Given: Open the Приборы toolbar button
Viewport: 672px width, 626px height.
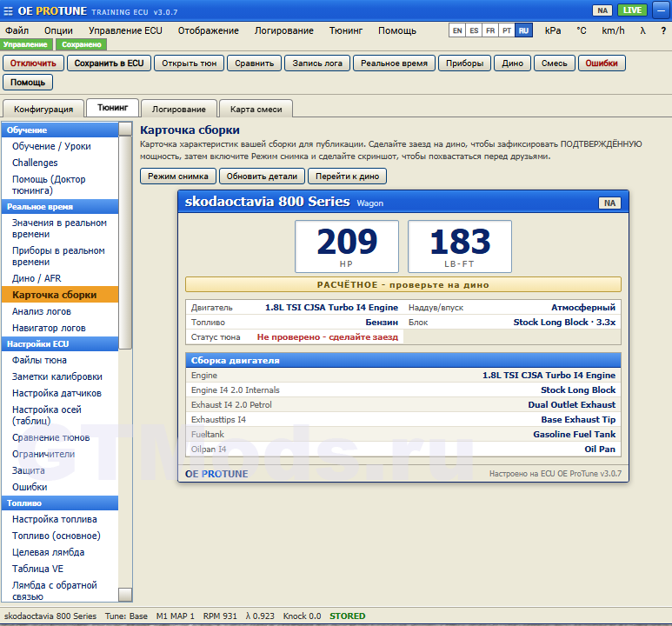Looking at the screenshot, I should pos(464,63).
